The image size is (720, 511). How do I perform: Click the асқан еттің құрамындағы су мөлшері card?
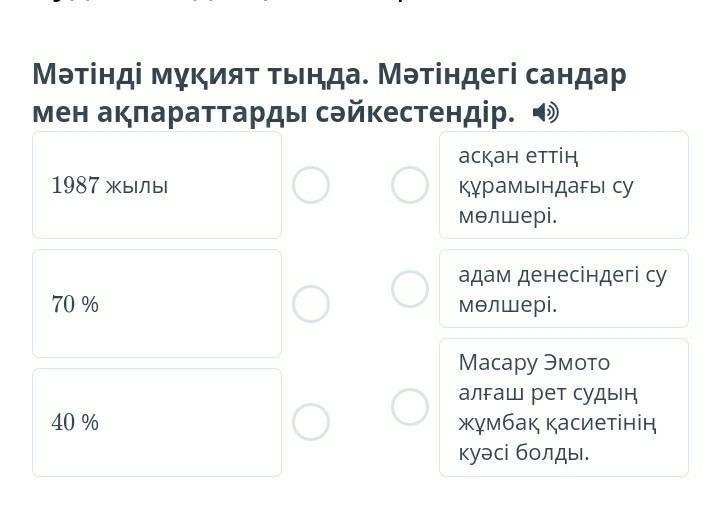coord(563,185)
